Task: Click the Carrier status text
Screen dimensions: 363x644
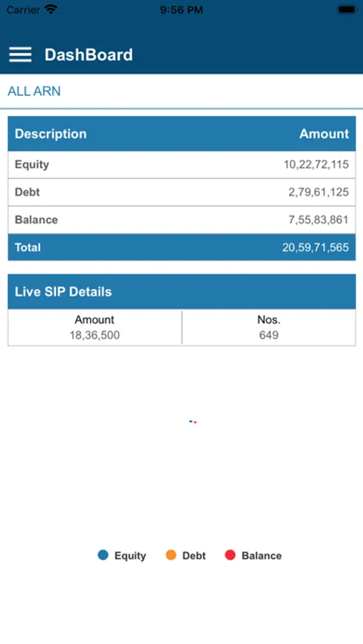Action: 23,9
